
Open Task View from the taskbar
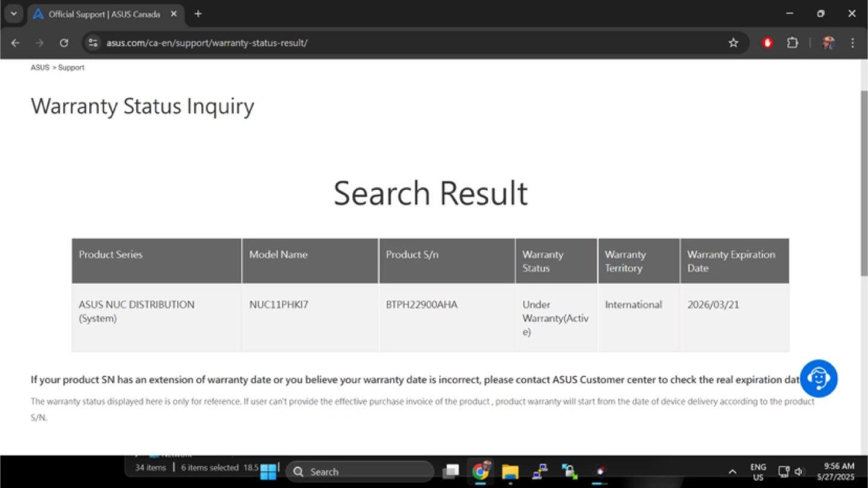pyautogui.click(x=450, y=472)
